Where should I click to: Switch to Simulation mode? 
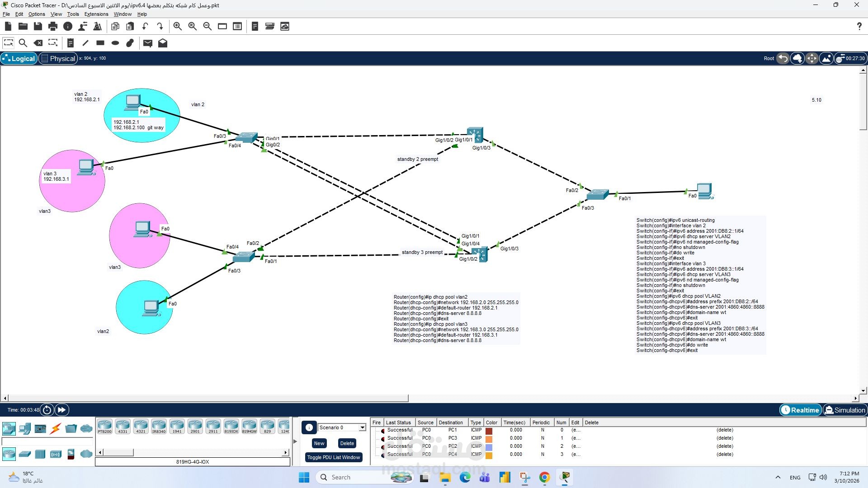click(x=845, y=410)
